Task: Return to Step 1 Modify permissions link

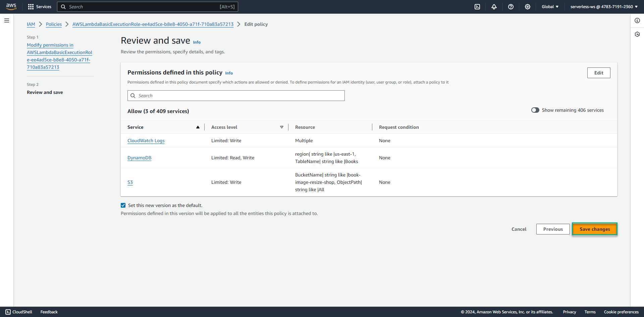Action: (x=59, y=56)
